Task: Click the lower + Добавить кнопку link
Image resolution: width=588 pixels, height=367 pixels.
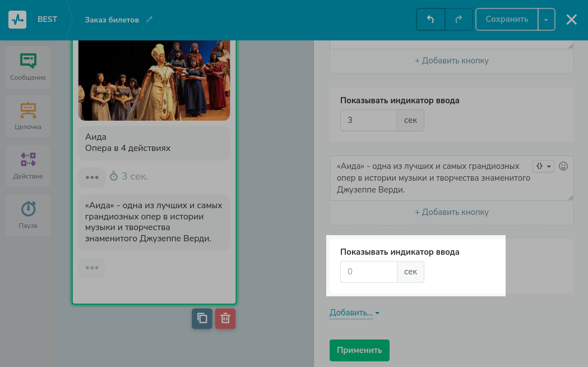Action: (x=451, y=212)
